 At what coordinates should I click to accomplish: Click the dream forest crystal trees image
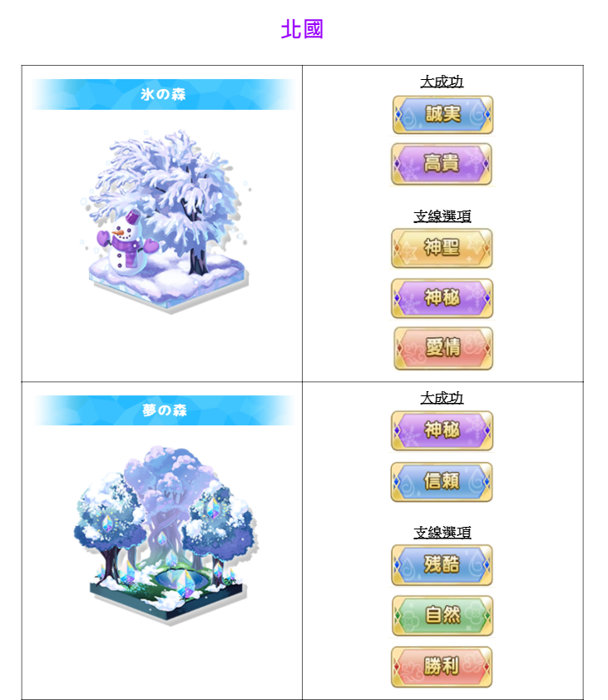coord(166,535)
